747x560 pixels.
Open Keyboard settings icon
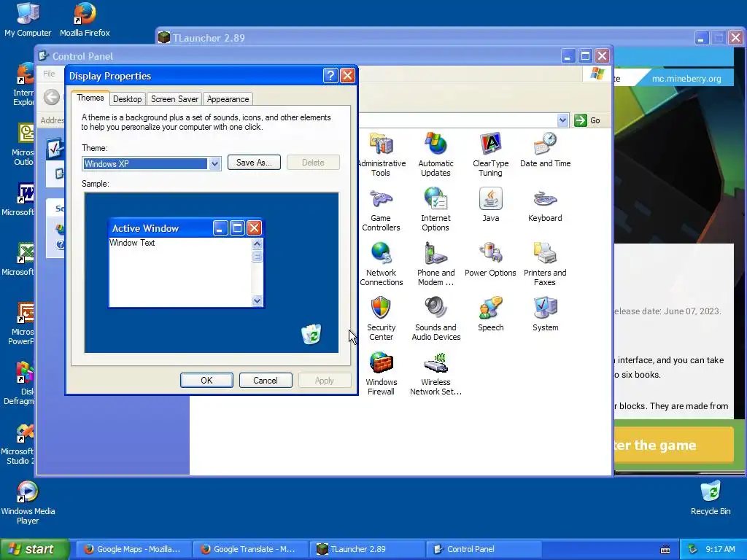pyautogui.click(x=545, y=205)
